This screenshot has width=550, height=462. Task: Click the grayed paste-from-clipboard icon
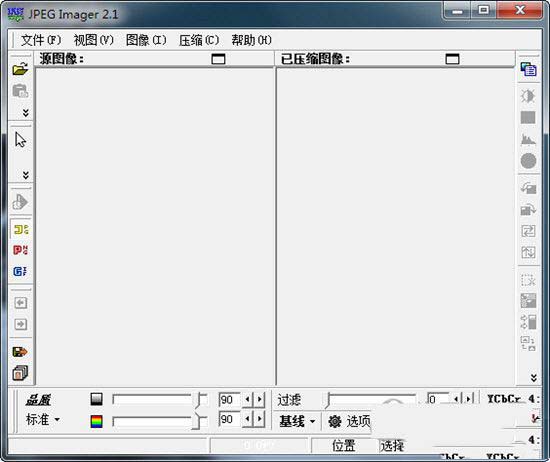pyautogui.click(x=20, y=91)
